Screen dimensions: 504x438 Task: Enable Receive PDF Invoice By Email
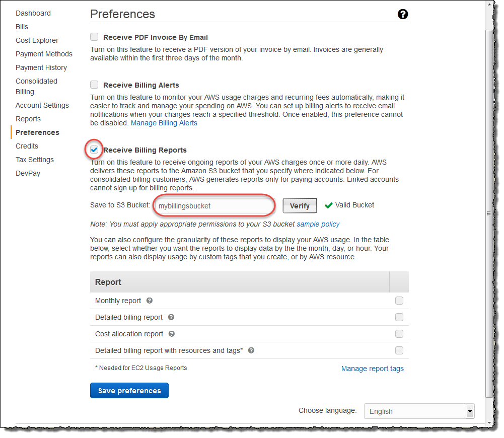pyautogui.click(x=94, y=37)
